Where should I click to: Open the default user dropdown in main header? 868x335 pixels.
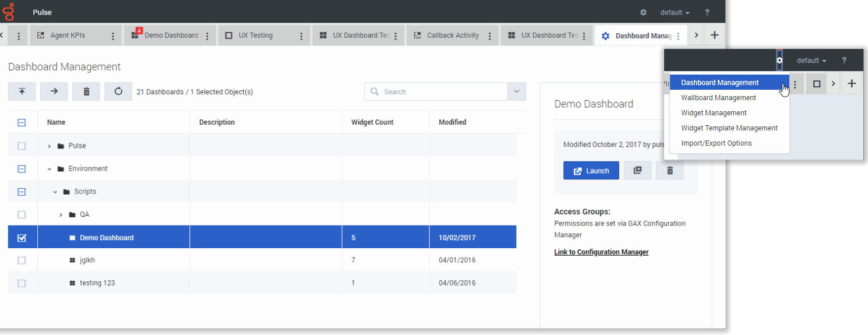click(x=675, y=12)
